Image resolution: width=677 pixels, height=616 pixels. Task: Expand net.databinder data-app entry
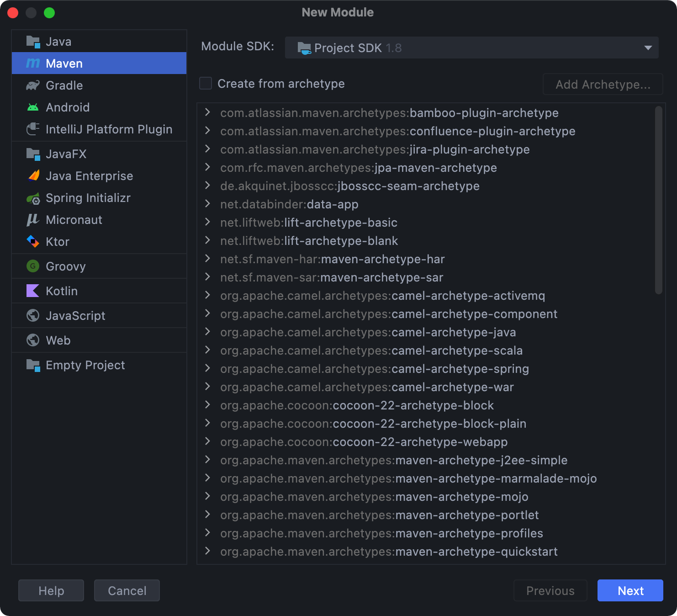tap(207, 204)
